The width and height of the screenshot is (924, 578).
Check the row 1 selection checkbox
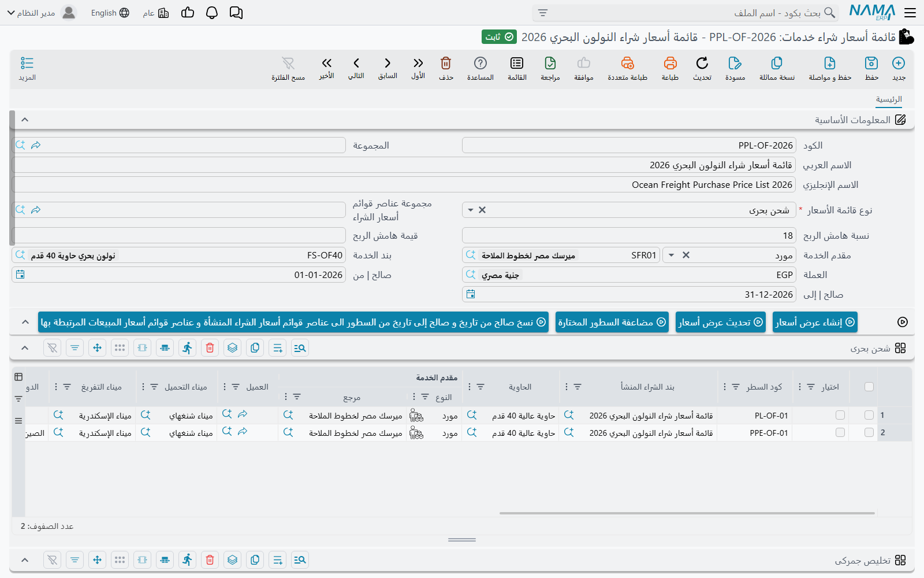coord(869,415)
